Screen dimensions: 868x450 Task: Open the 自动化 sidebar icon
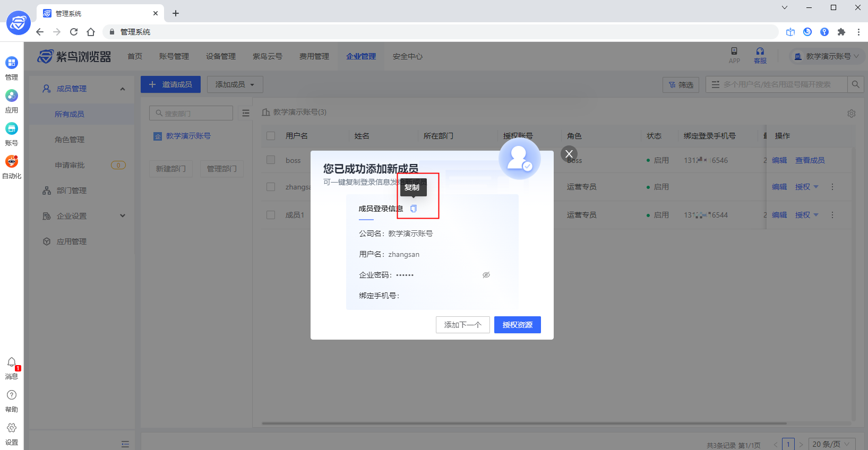(x=12, y=162)
